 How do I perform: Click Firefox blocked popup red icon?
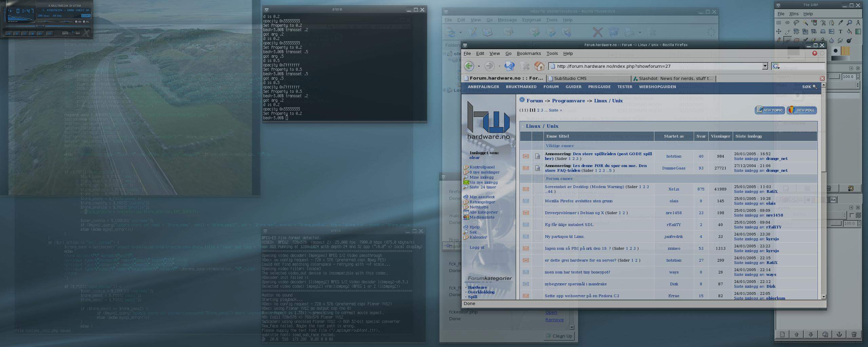pyautogui.click(x=815, y=53)
